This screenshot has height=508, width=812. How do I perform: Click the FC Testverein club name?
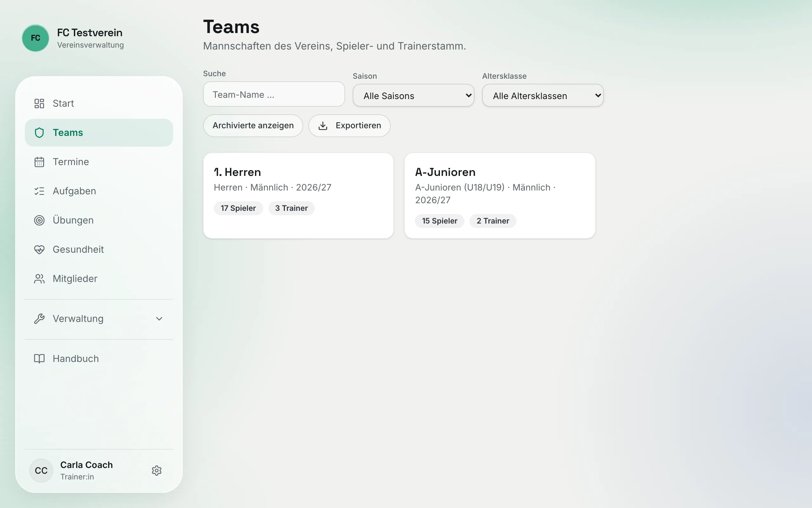tap(89, 33)
